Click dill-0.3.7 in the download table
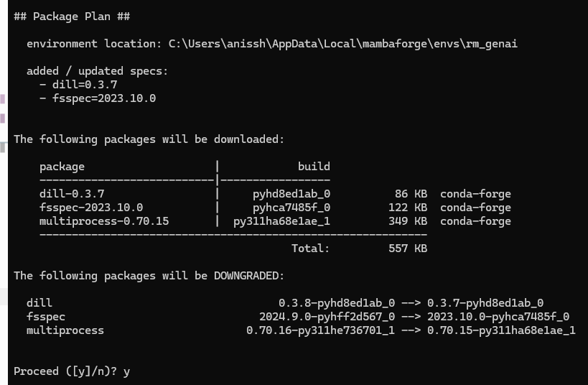This screenshot has width=588, height=385. [72, 194]
